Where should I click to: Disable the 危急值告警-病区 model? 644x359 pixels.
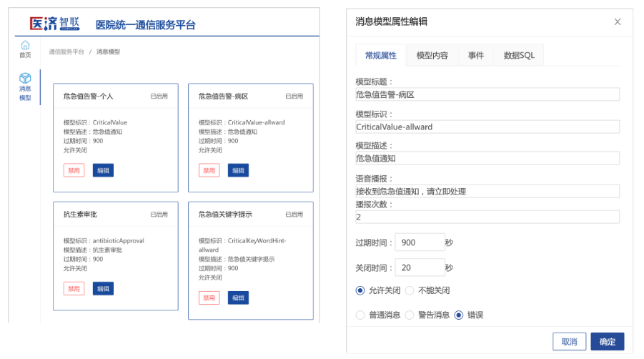coord(209,170)
